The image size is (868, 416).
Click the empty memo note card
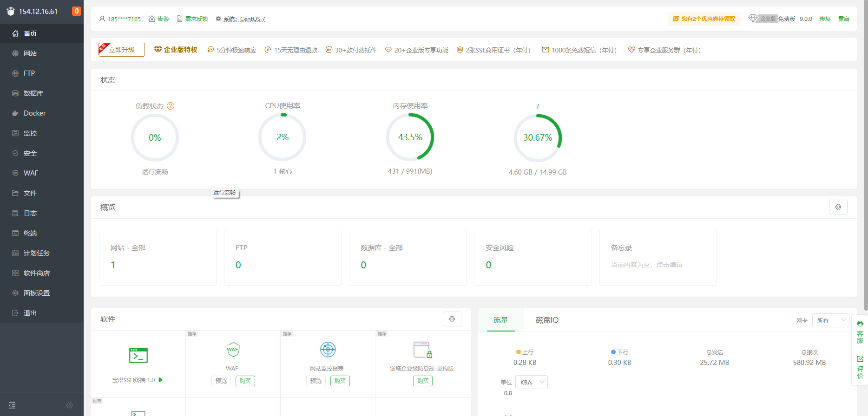(658, 258)
